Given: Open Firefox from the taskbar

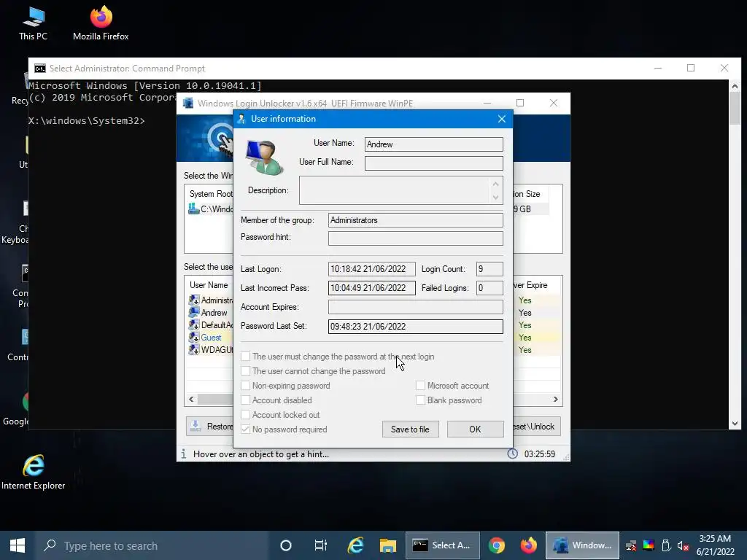Looking at the screenshot, I should 528,545.
